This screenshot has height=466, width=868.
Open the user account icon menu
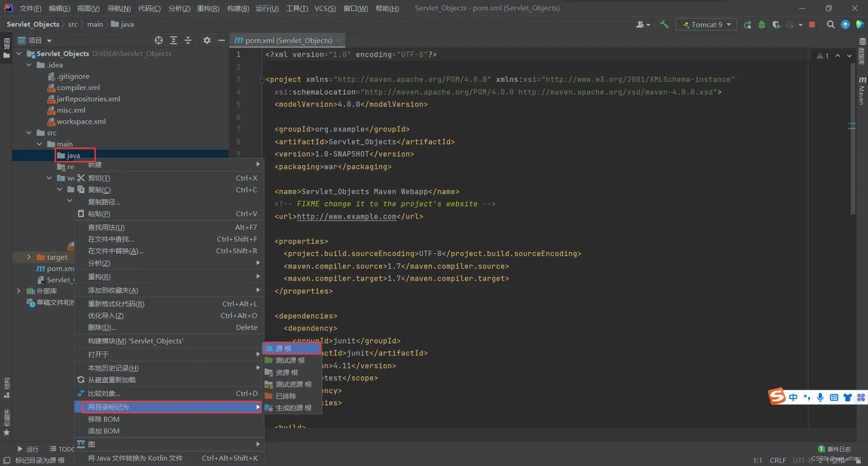coord(643,25)
